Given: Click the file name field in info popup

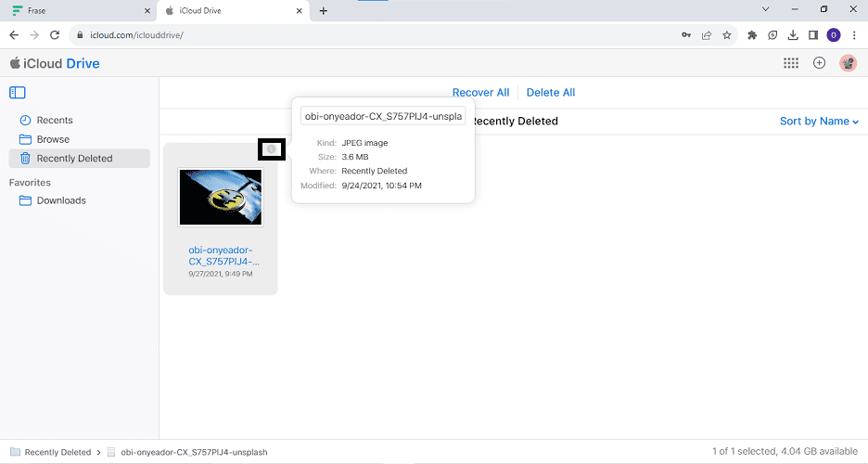Looking at the screenshot, I should 383,117.
